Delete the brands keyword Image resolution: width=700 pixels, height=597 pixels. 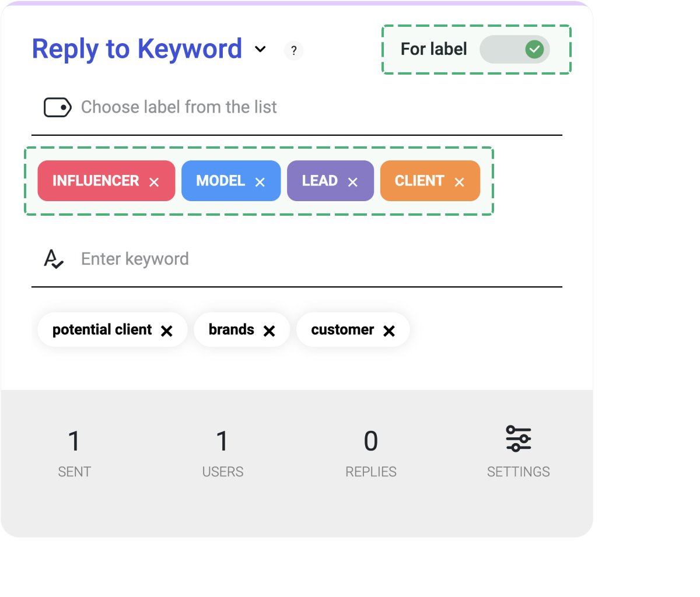[x=269, y=331]
